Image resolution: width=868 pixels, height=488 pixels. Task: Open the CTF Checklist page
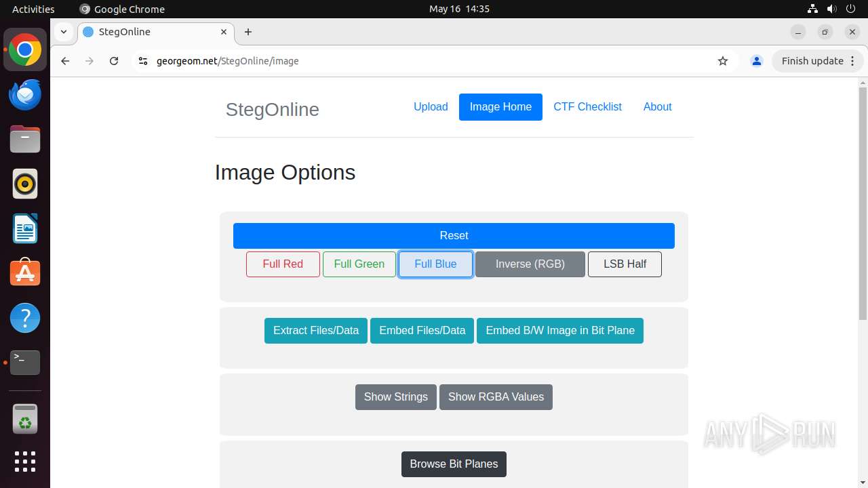[x=587, y=107]
